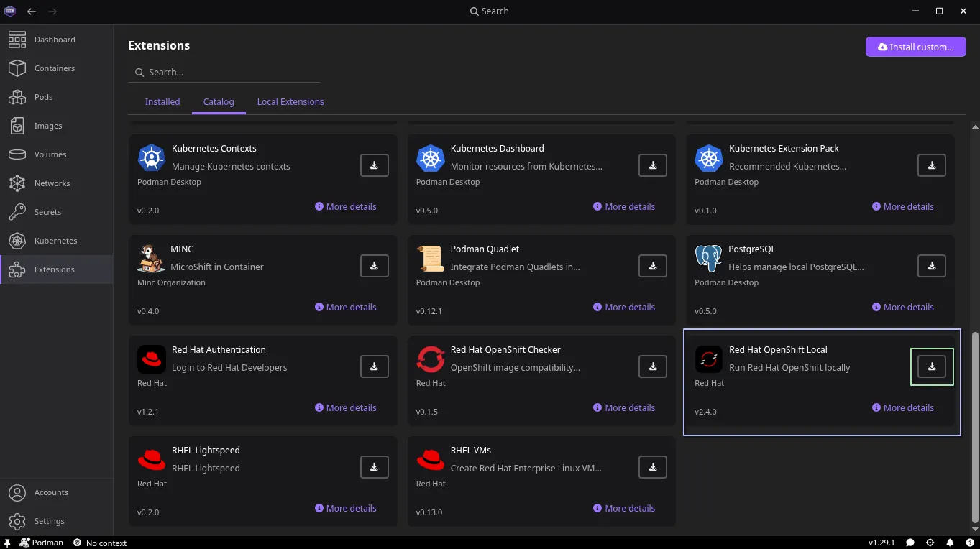Open the Volumes section
The height and width of the screenshot is (549, 980).
tap(56, 154)
